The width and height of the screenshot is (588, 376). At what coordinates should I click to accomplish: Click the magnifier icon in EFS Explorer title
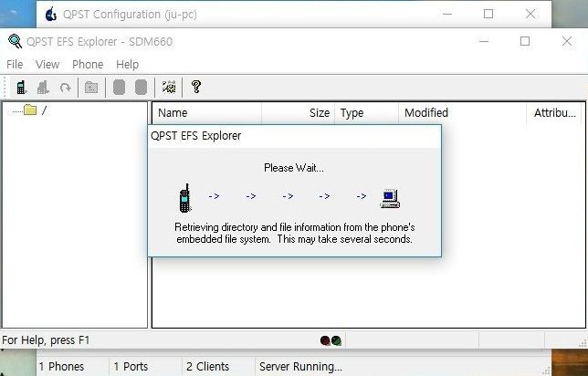pyautogui.click(x=15, y=41)
